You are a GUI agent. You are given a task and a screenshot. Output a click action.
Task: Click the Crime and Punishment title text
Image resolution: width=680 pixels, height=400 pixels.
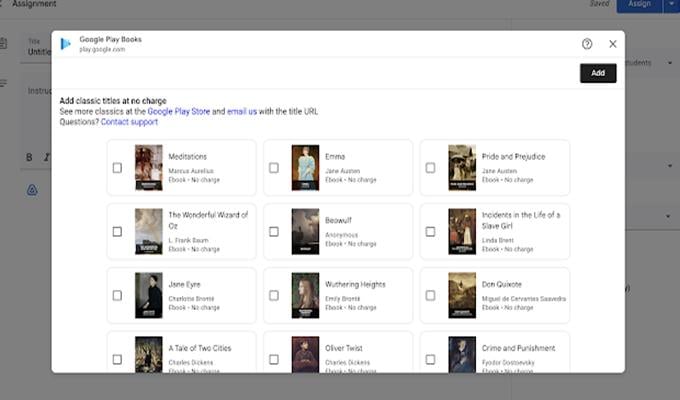pos(518,348)
